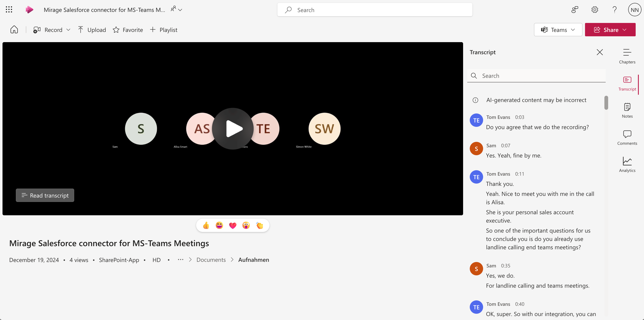React with laughing emoji
Screen dimensions: 644x320
pyautogui.click(x=219, y=226)
